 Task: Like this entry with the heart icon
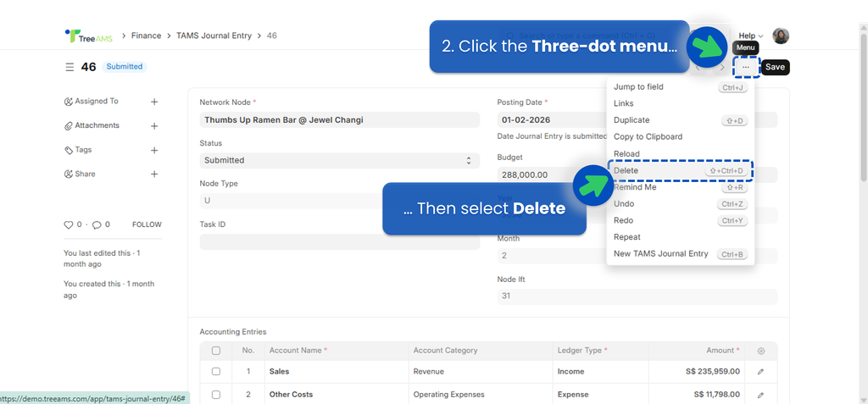pos(69,224)
